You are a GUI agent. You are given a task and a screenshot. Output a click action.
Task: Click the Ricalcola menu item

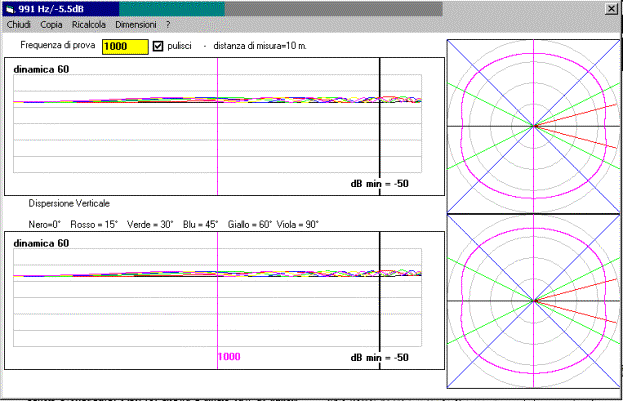point(89,23)
